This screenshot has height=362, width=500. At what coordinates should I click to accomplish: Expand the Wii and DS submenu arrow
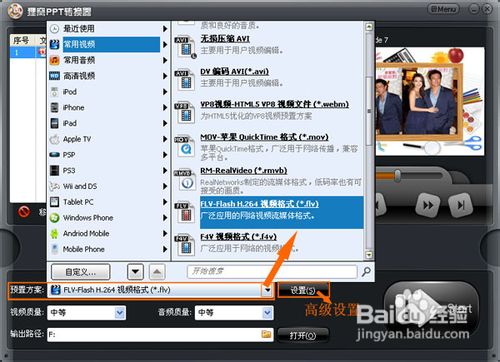pyautogui.click(x=165, y=186)
